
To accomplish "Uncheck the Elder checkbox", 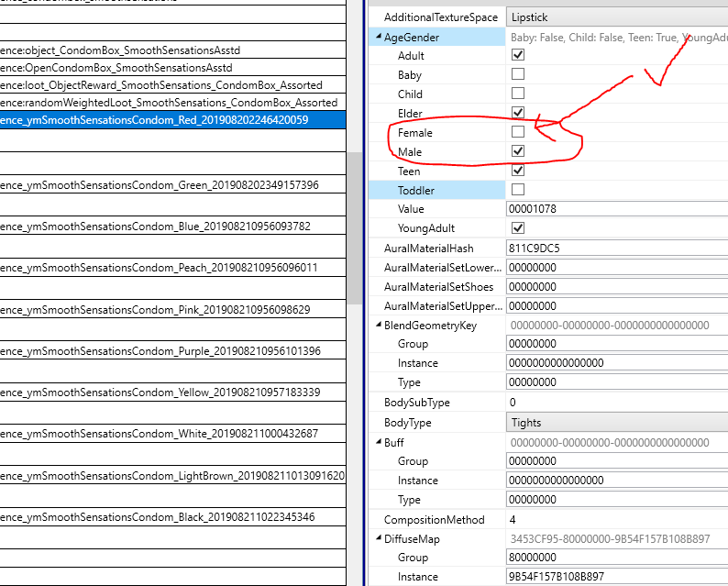I will click(518, 113).
